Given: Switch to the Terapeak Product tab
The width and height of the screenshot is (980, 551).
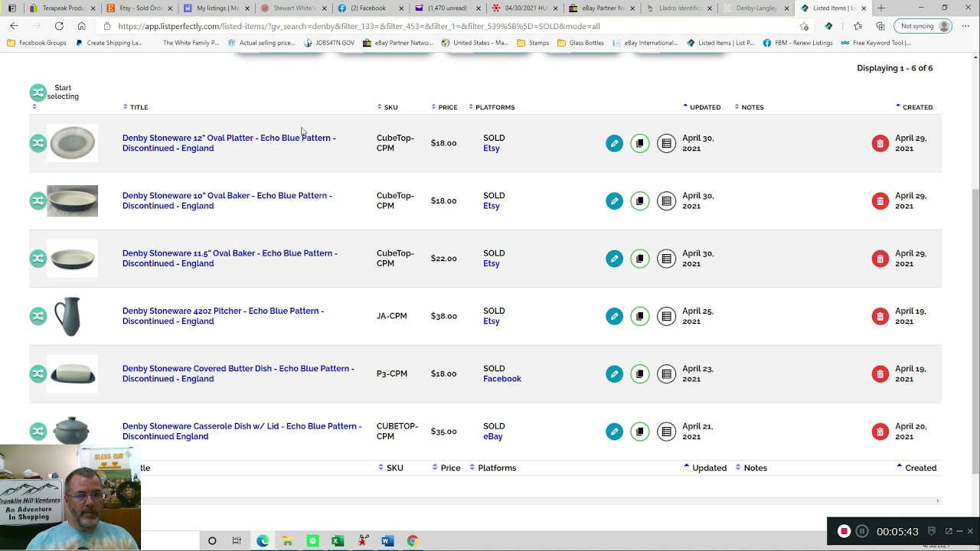Looking at the screenshot, I should (61, 8).
